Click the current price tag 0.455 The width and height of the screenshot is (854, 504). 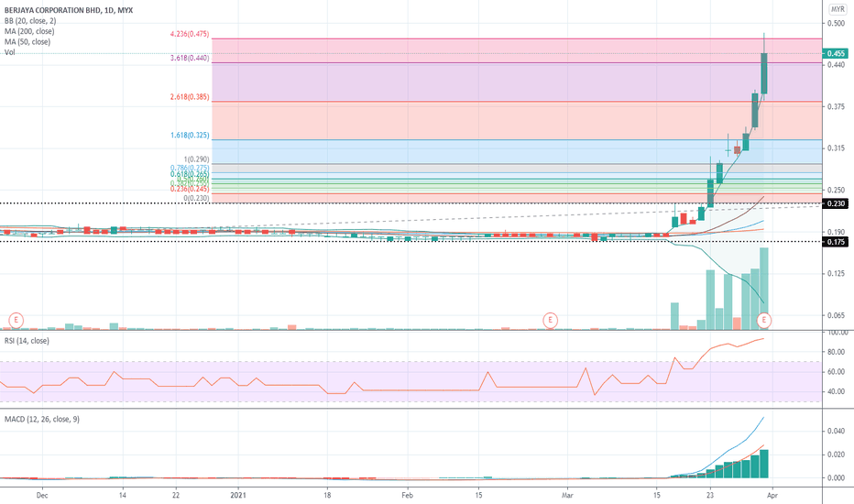point(836,53)
